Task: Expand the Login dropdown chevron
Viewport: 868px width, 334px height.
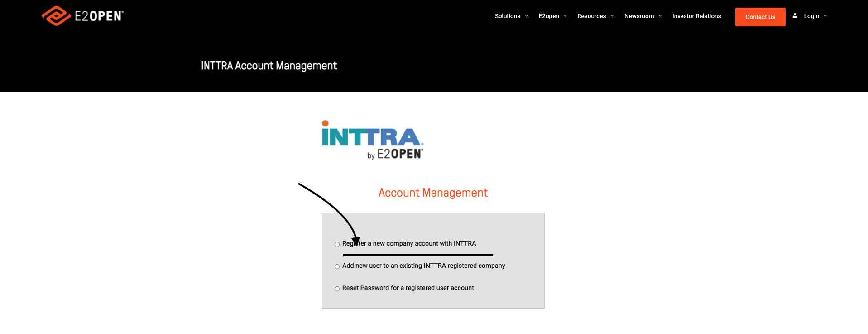Action: point(825,16)
